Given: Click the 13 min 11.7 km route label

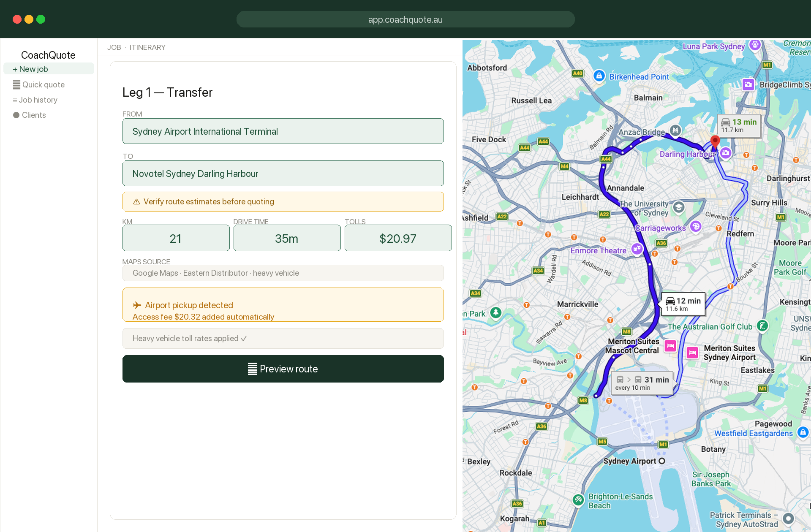Looking at the screenshot, I should point(739,125).
